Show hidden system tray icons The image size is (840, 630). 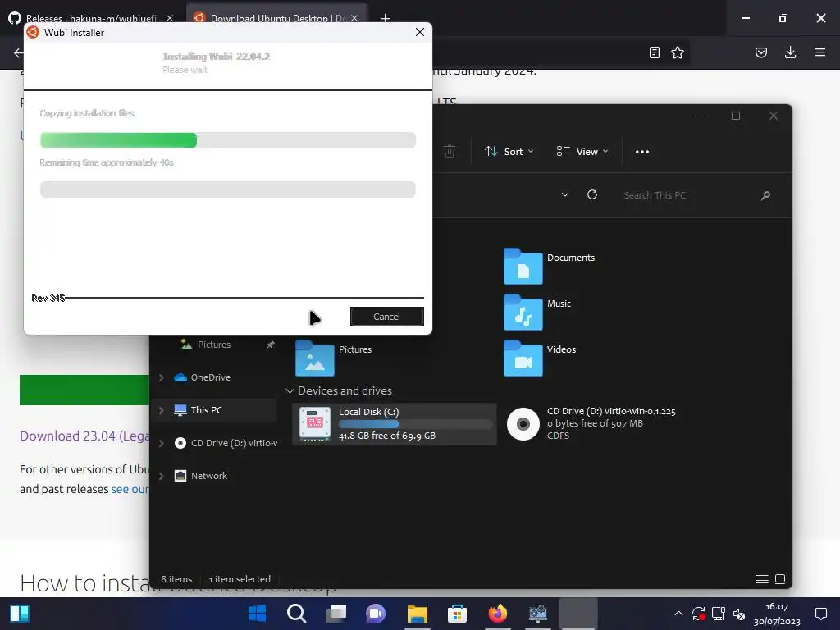[678, 614]
